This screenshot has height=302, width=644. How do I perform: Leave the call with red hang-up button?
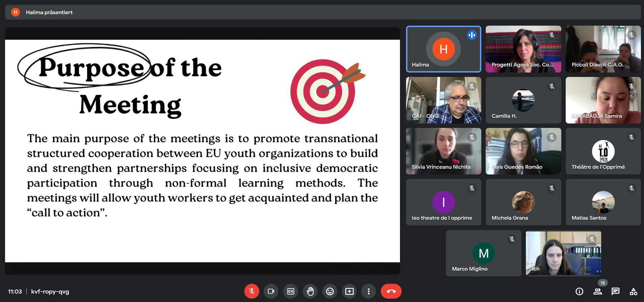coord(391,291)
